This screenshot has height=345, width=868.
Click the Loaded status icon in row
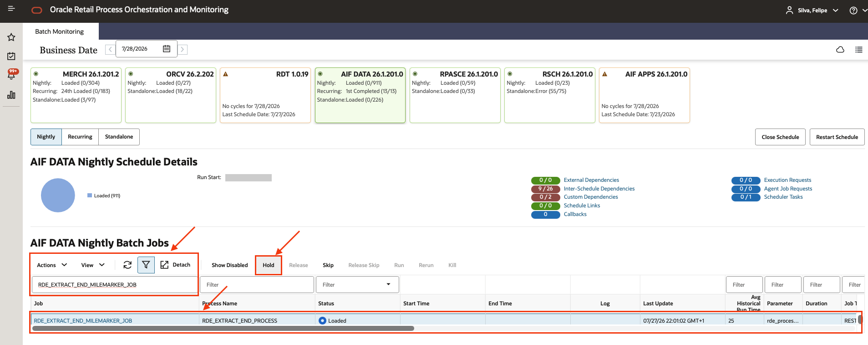pyautogui.click(x=323, y=320)
